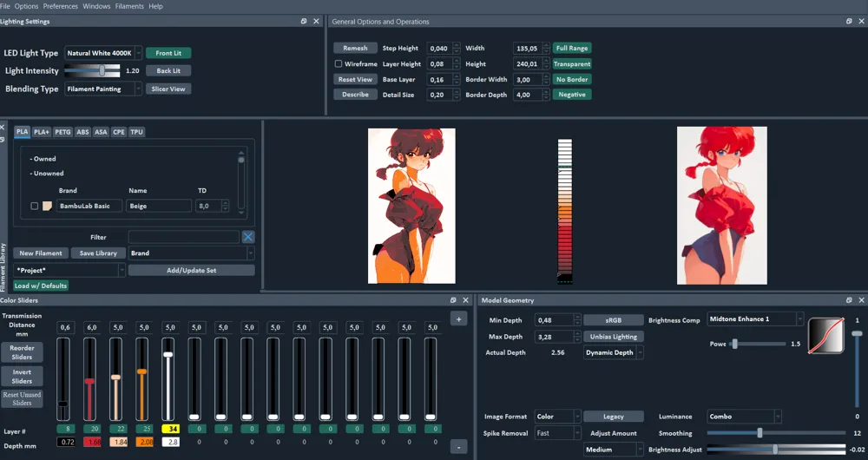Enable the Wireframe checkbox
The height and width of the screenshot is (460, 868).
[339, 63]
